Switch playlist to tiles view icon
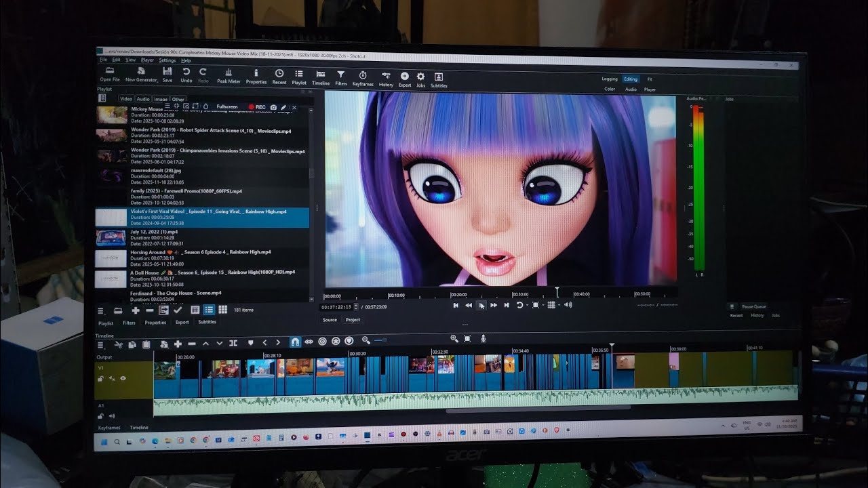Image resolution: width=868 pixels, height=488 pixels. (223, 309)
